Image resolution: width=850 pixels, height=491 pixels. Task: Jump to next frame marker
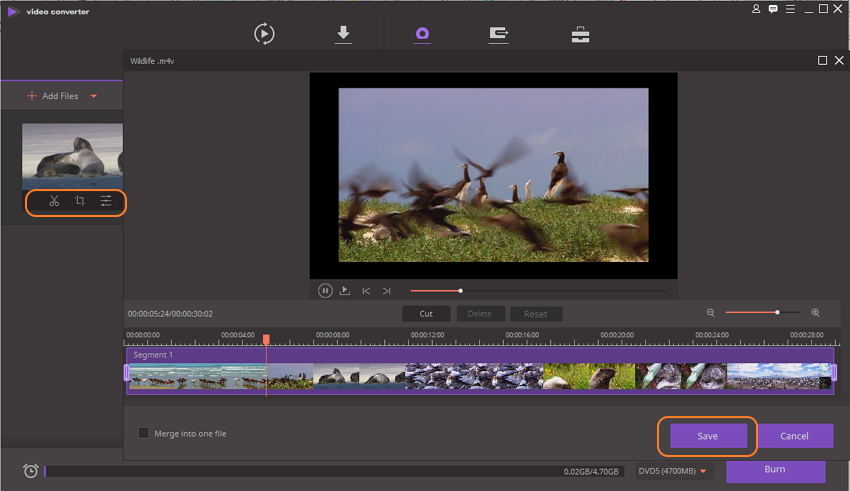click(386, 291)
